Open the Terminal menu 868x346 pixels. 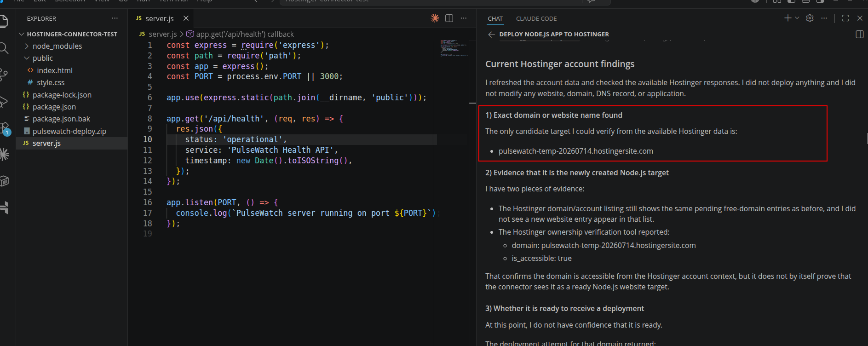[174, 1]
